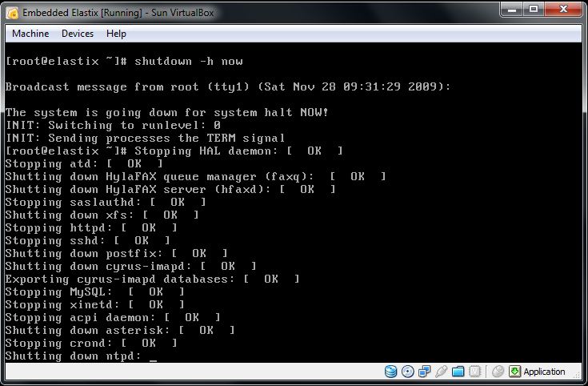This screenshot has width=588, height=386.
Task: Click the 'Stopping acpi daemon' line
Action: 113,316
